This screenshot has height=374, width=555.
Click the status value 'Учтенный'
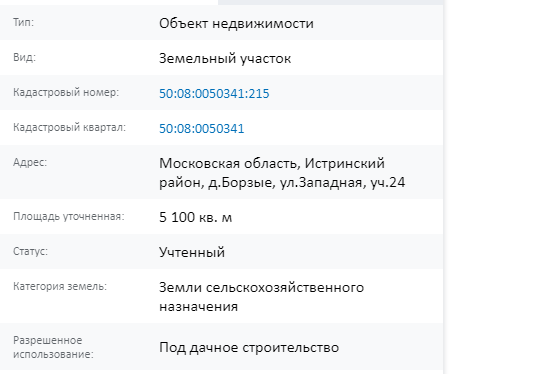[x=192, y=252]
